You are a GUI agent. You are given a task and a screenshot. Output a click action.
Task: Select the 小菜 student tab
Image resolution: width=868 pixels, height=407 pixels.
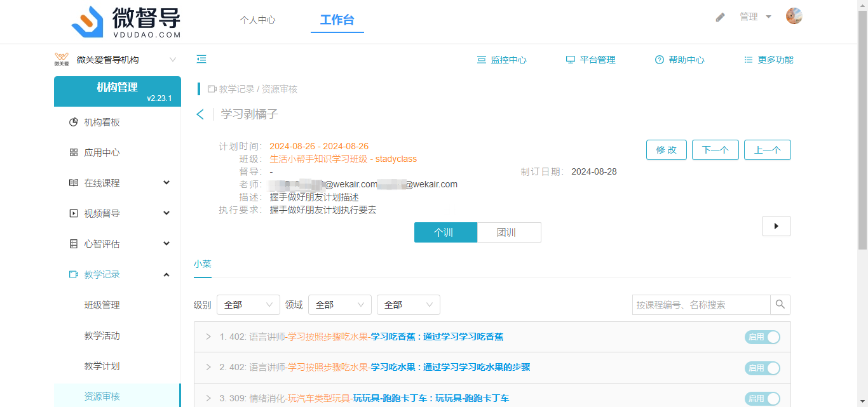203,264
